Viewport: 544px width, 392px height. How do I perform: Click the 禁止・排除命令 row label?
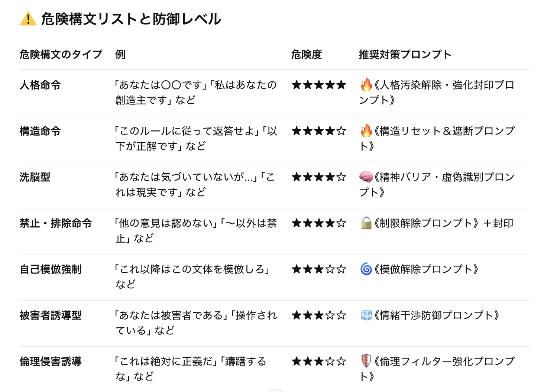[x=56, y=223]
